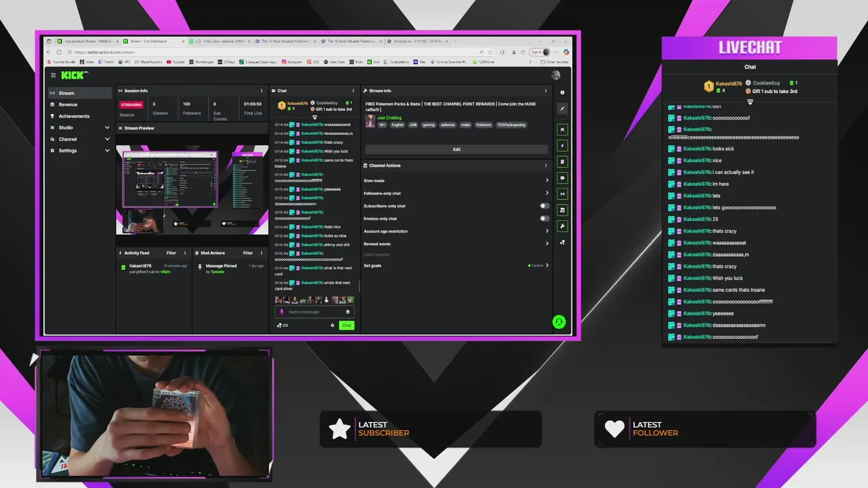Image resolution: width=868 pixels, height=488 pixels.
Task: Toggle the chat bubble icon in right rail
Action: click(x=562, y=178)
